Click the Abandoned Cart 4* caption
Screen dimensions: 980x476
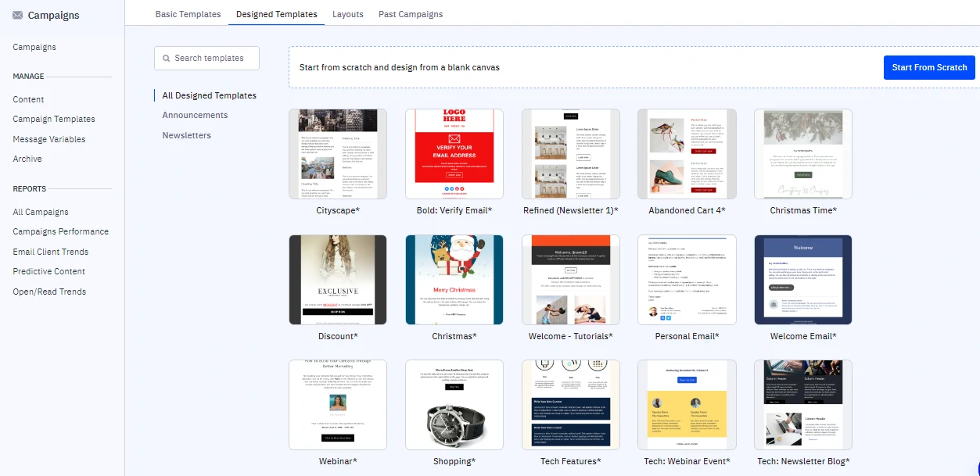click(687, 210)
